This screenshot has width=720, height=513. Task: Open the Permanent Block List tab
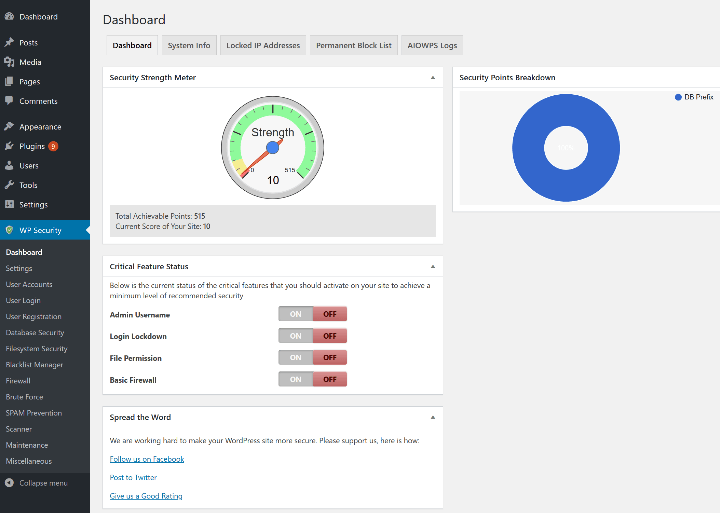pyautogui.click(x=353, y=45)
